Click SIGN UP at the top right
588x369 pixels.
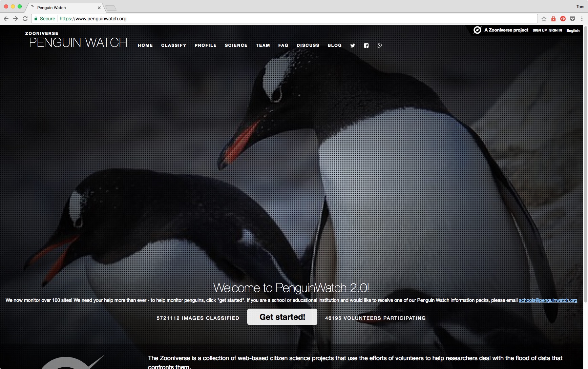pyautogui.click(x=540, y=30)
